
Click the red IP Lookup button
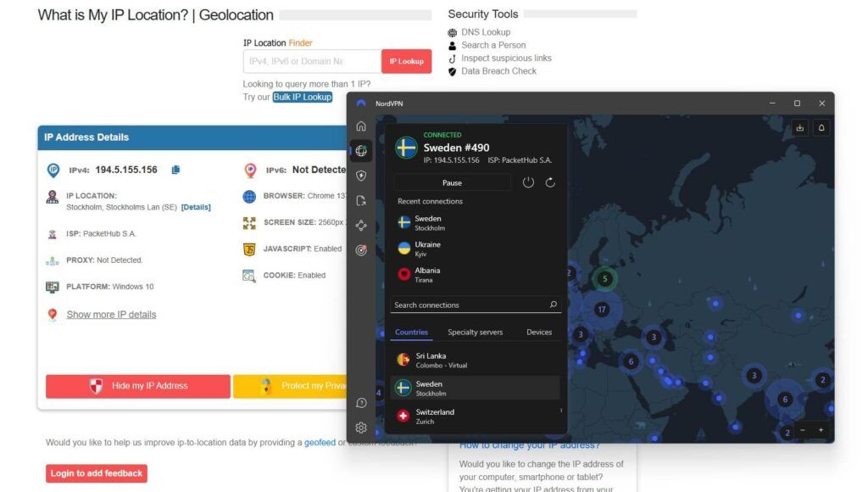[x=406, y=61]
